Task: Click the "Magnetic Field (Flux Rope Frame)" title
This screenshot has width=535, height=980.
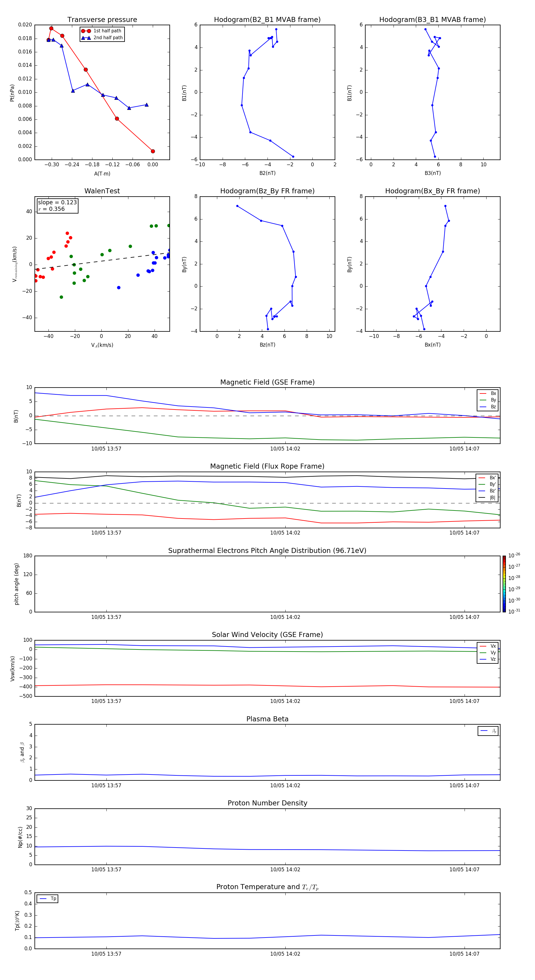Action: point(267,467)
